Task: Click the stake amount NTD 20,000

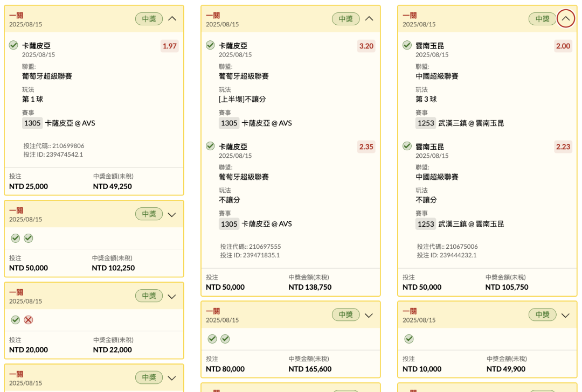Action: (x=29, y=349)
